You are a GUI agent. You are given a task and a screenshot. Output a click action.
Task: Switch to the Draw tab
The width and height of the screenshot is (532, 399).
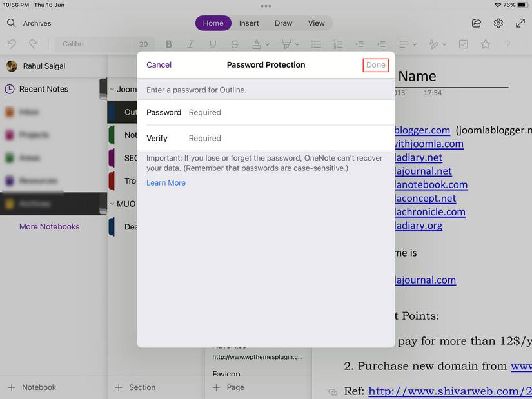[x=283, y=23]
